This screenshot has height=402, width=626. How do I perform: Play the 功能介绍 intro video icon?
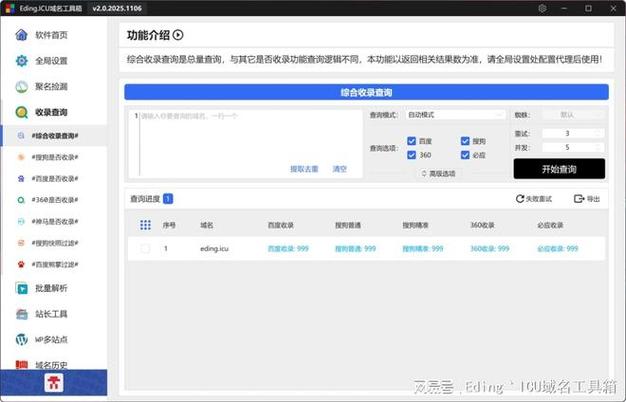point(178,35)
